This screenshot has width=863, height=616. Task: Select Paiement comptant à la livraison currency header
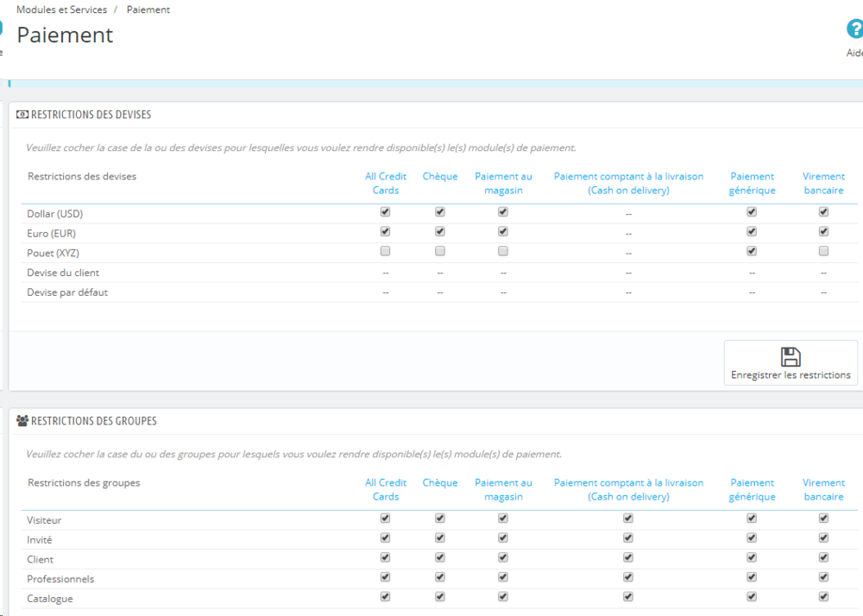628,183
